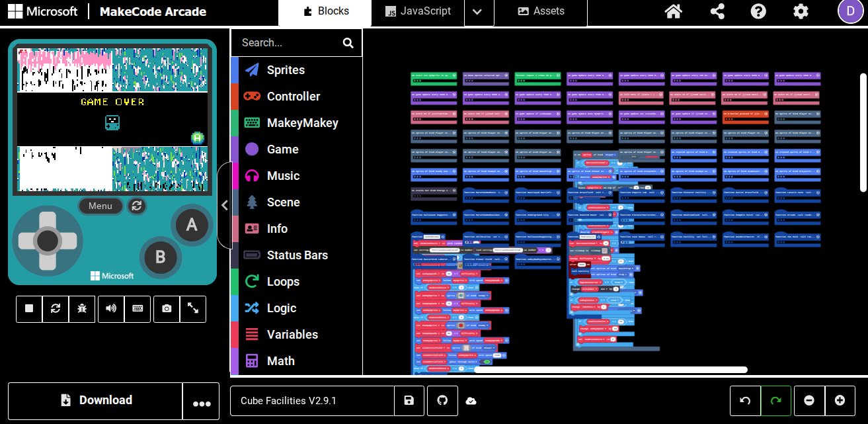Open more download options ellipsis
This screenshot has height=424, width=868.
(201, 401)
